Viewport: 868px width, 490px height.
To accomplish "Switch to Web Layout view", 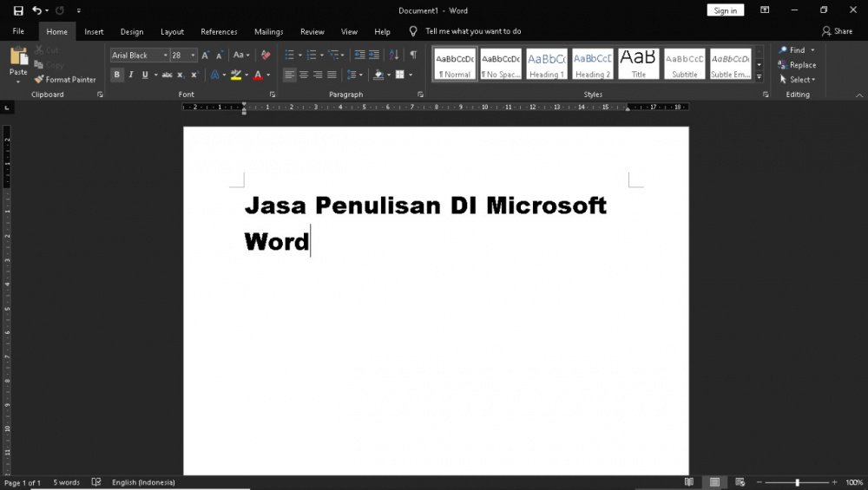I will pyautogui.click(x=740, y=482).
